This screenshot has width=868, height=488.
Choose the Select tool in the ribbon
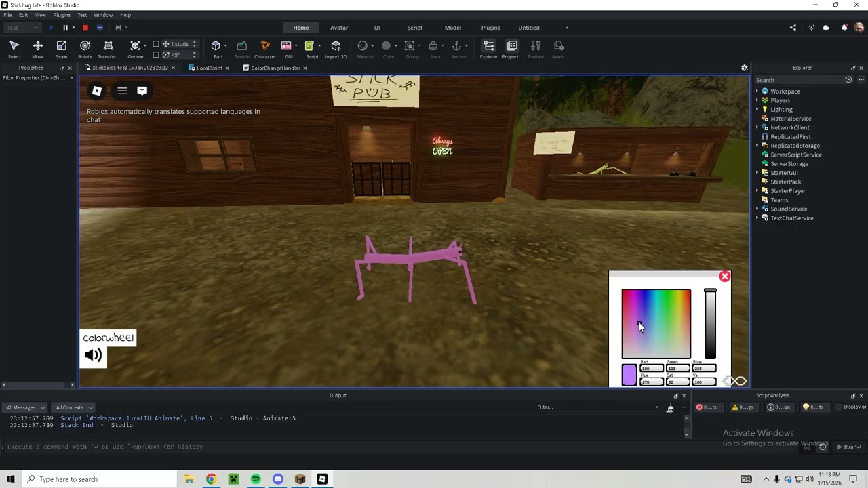click(14, 49)
